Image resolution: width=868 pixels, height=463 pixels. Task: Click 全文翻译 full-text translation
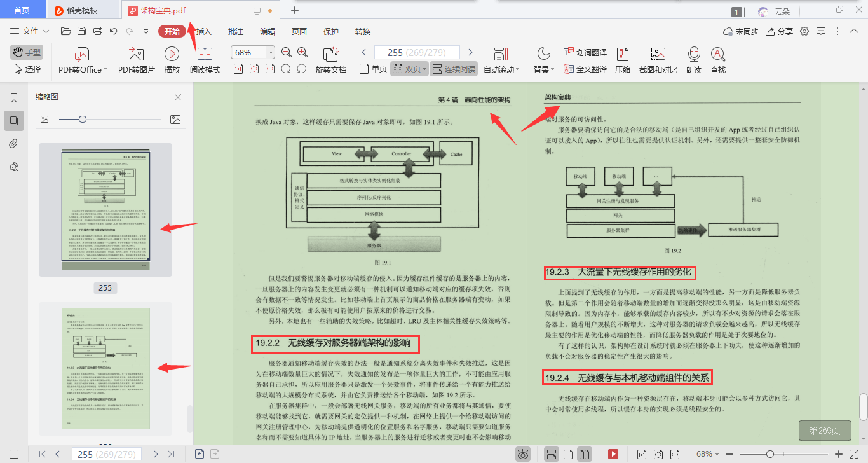click(x=585, y=69)
